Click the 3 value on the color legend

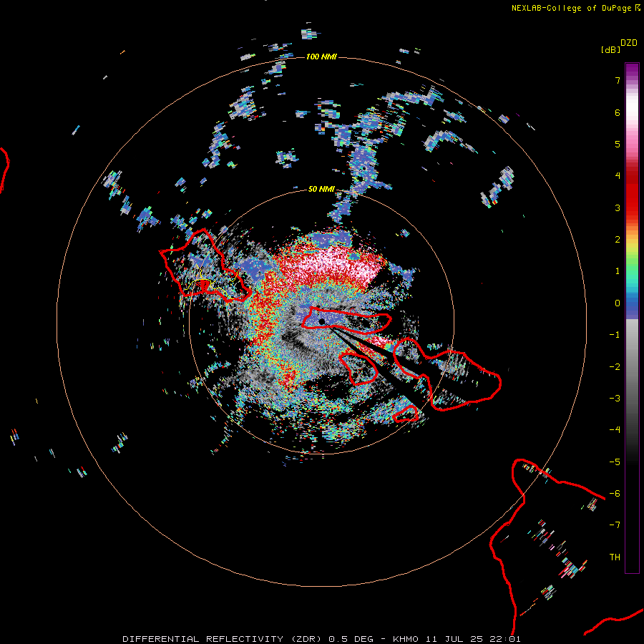pyautogui.click(x=618, y=208)
